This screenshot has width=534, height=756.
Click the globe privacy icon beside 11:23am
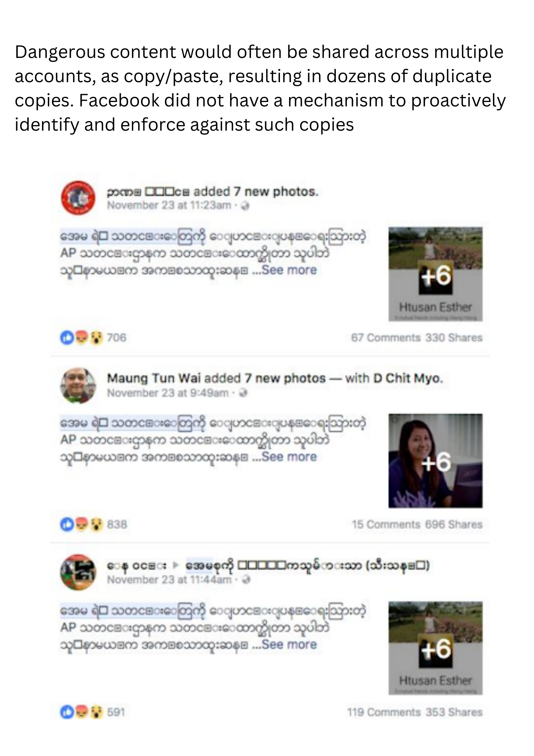pyautogui.click(x=245, y=206)
